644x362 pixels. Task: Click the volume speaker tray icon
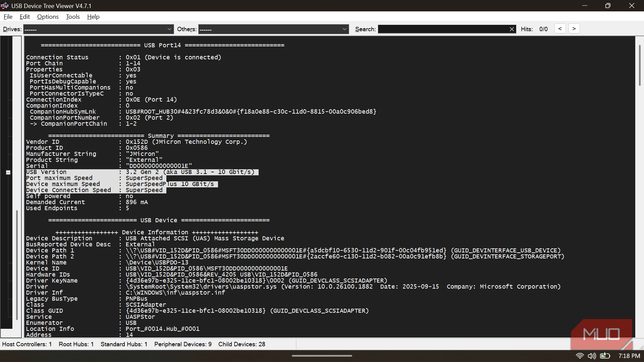tap(592, 356)
